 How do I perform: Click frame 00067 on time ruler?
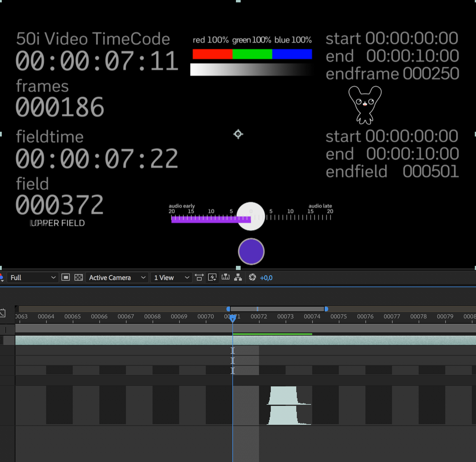click(126, 316)
